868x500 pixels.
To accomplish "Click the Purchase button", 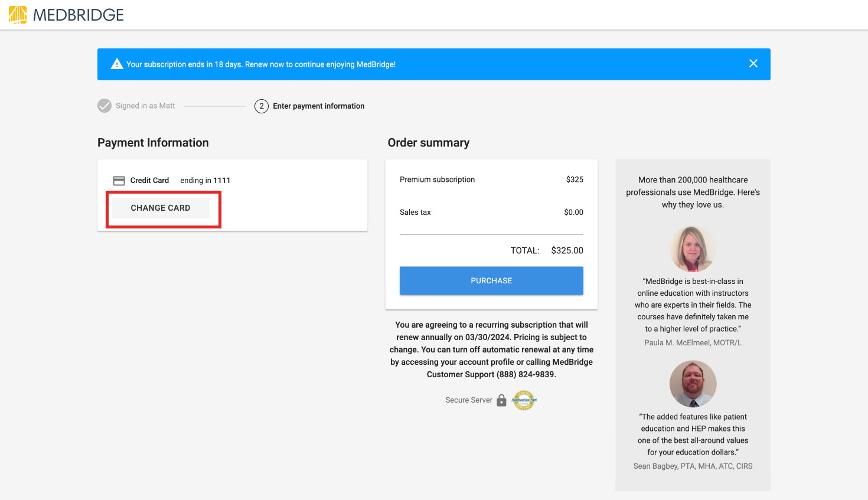I will click(491, 280).
